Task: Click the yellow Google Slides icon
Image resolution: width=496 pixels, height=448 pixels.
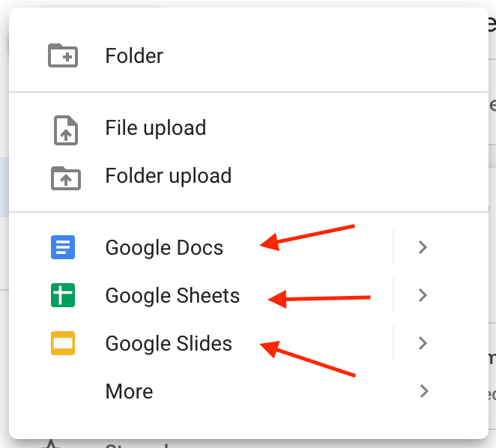Action: point(63,343)
